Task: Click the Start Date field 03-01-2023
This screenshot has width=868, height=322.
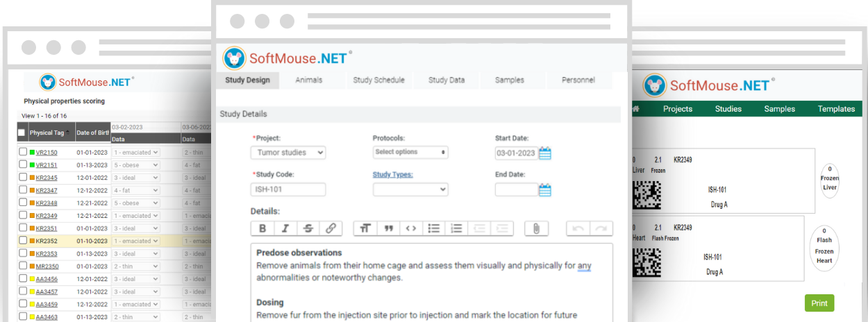Action: 516,153
